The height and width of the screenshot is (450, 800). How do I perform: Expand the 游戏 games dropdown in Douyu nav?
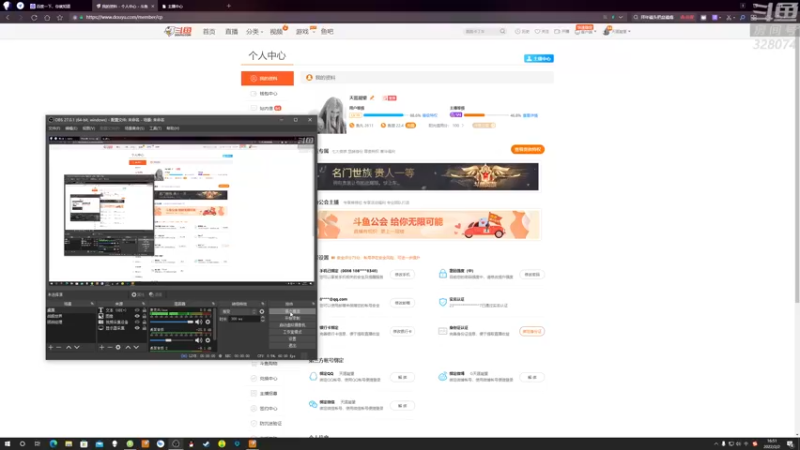pos(304,32)
